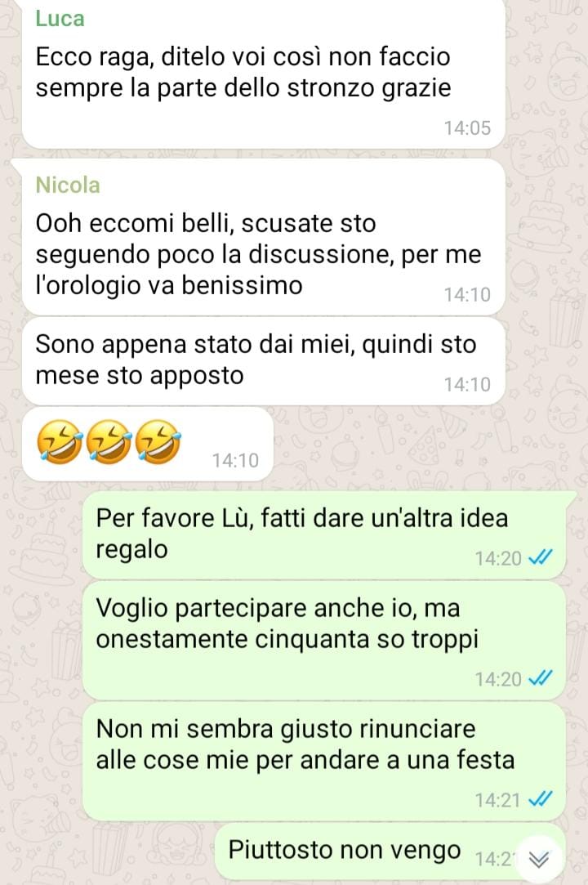588x885 pixels.
Task: Tap the 14:10 timestamp beside the emojis
Action: pos(235,460)
